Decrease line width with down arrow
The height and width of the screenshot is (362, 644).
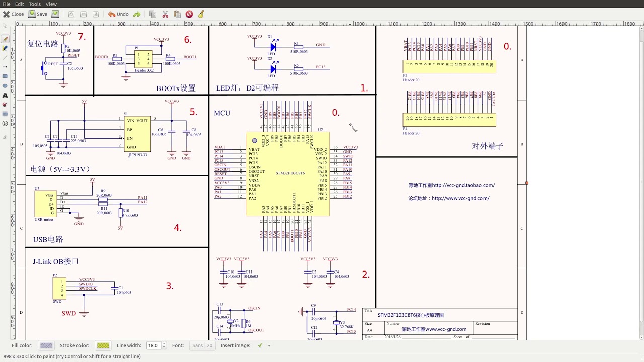pyautogui.click(x=164, y=347)
